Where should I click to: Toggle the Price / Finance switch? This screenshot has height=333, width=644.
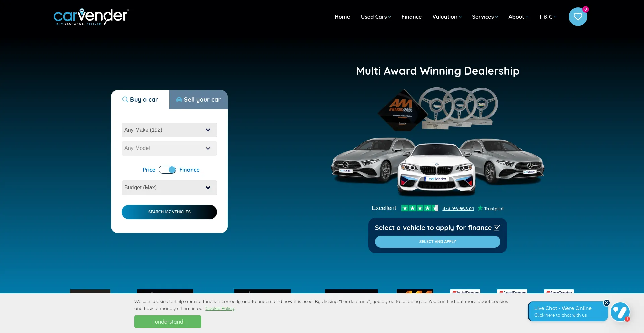(167, 170)
